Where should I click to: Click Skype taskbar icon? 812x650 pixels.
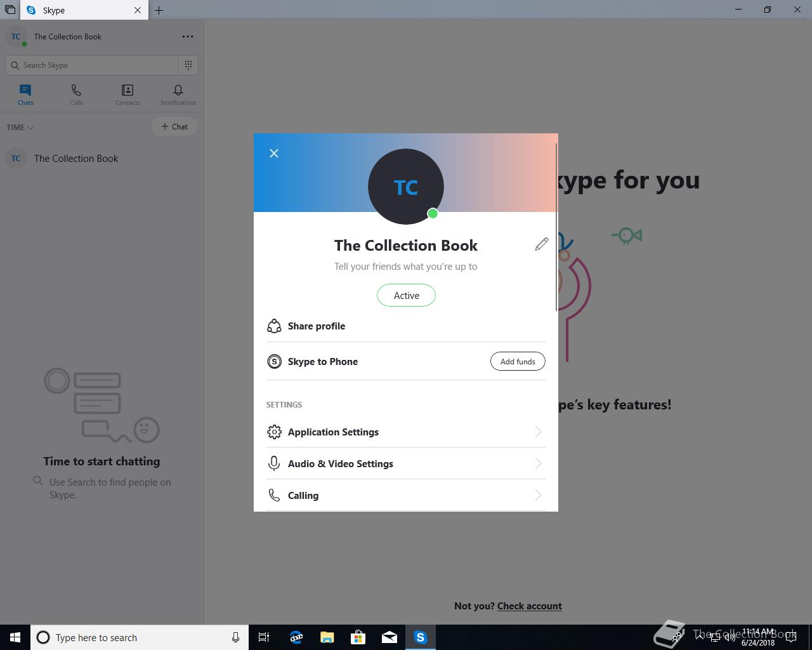tap(420, 637)
